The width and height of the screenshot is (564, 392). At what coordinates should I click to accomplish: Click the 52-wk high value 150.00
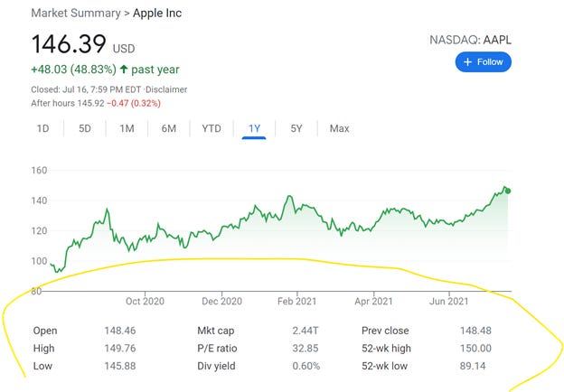point(475,348)
